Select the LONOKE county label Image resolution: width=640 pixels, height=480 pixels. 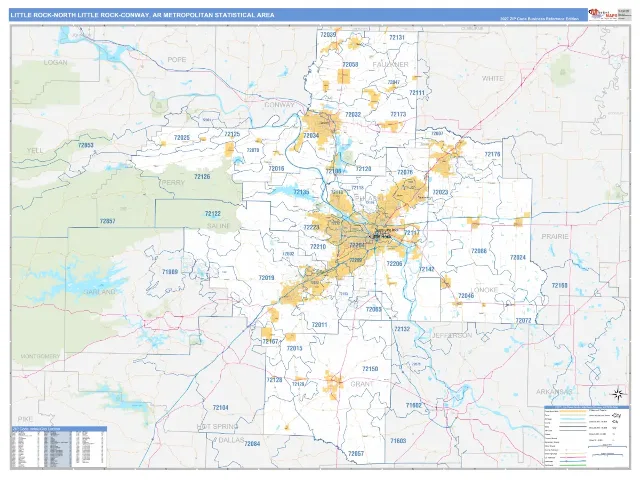click(x=484, y=289)
